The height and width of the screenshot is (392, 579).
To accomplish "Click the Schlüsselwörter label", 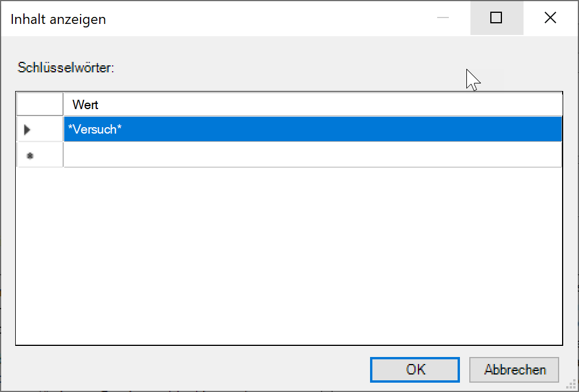I will pyautogui.click(x=66, y=67).
